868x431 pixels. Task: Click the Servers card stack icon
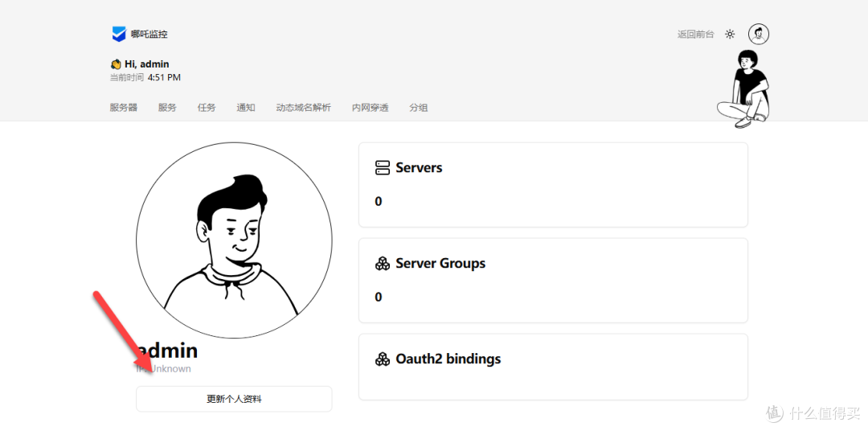383,168
